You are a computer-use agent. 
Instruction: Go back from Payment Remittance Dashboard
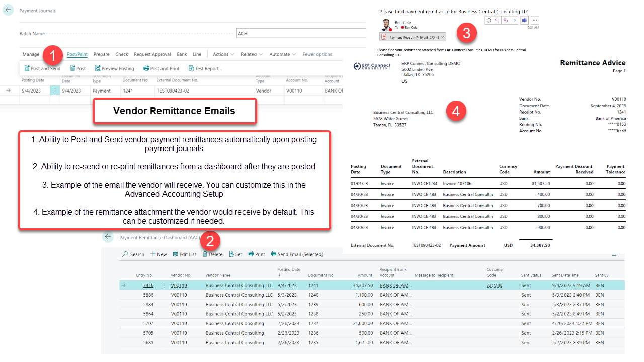[x=107, y=237]
